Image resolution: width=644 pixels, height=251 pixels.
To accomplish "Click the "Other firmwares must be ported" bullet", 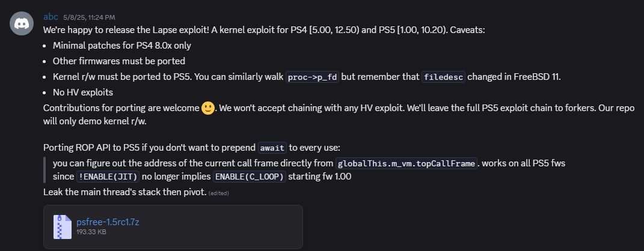I will click(118, 61).
